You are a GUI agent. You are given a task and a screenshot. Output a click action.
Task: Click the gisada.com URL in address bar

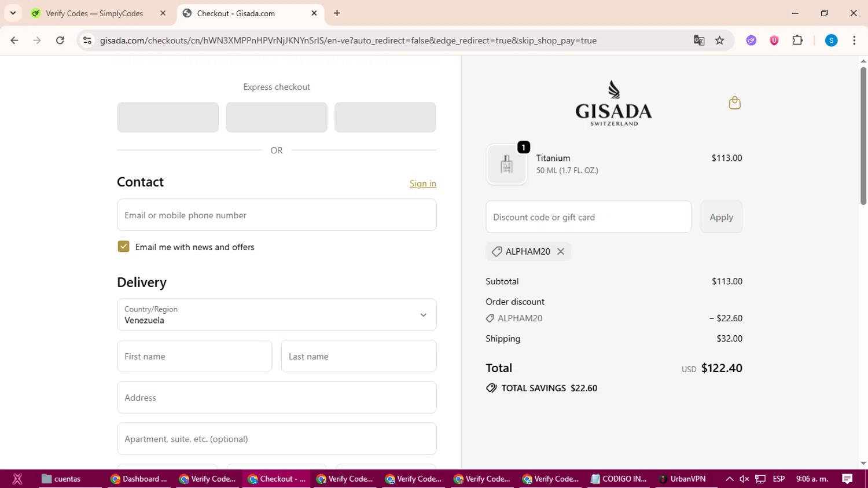tap(348, 41)
